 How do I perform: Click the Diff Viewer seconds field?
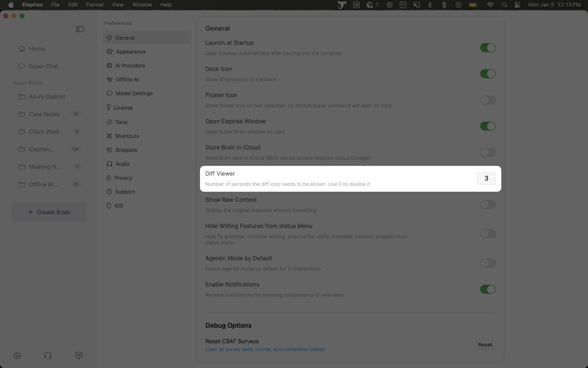click(486, 178)
